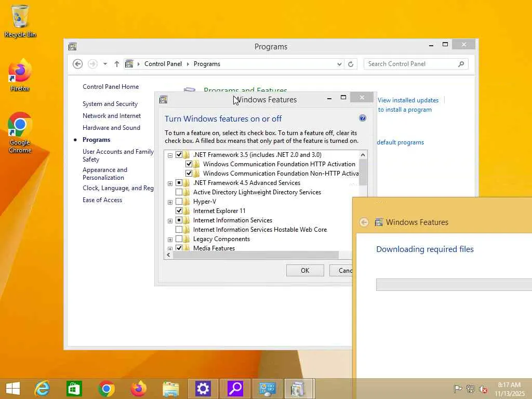The height and width of the screenshot is (399, 532).
Task: Open File Explorer from the taskbar
Action: click(170, 389)
